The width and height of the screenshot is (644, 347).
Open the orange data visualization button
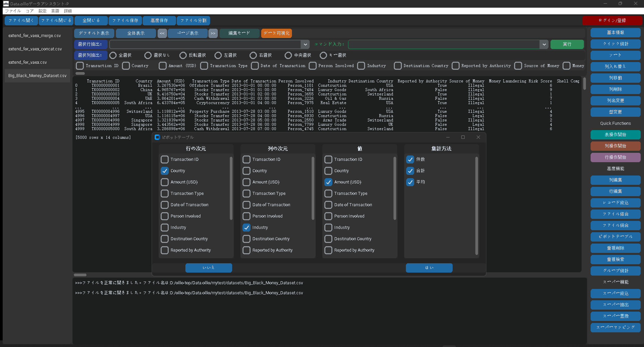[276, 33]
